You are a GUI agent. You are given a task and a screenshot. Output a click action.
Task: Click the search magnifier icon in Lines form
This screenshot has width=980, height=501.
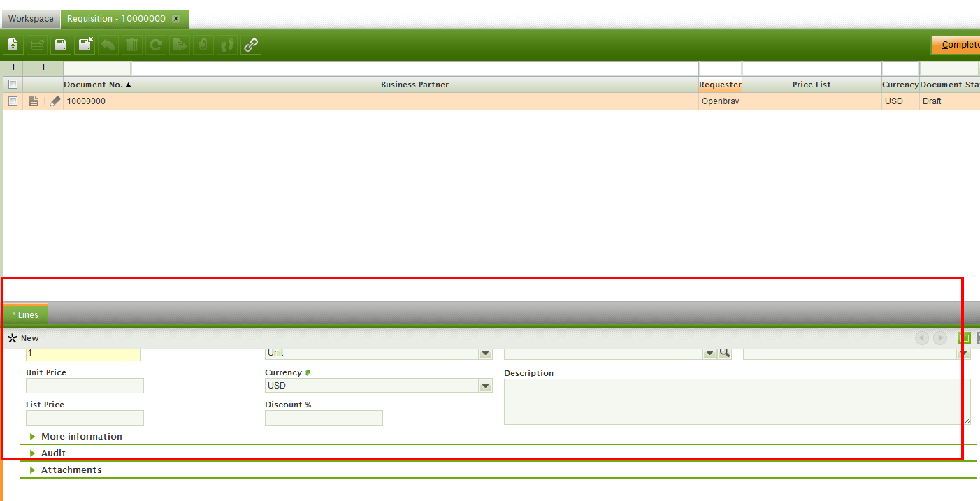(725, 354)
